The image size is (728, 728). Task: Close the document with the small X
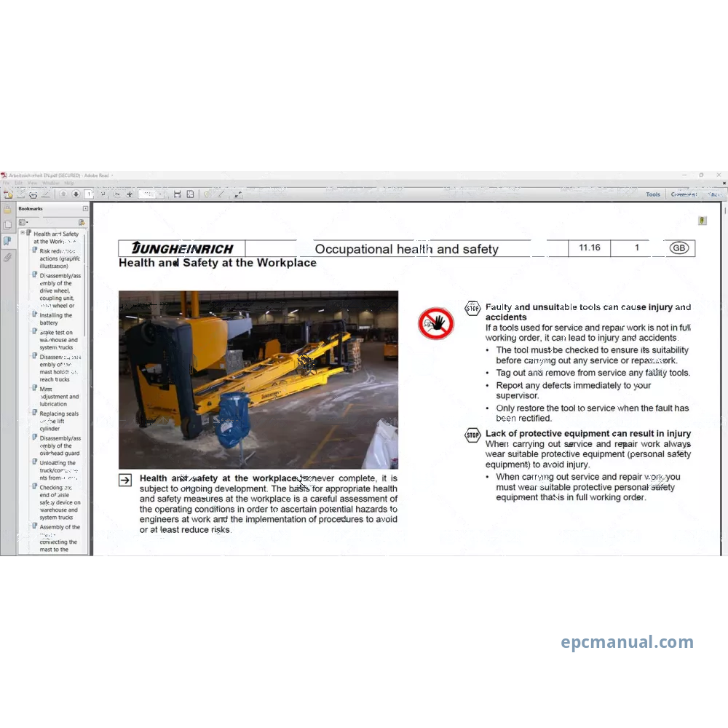724,183
